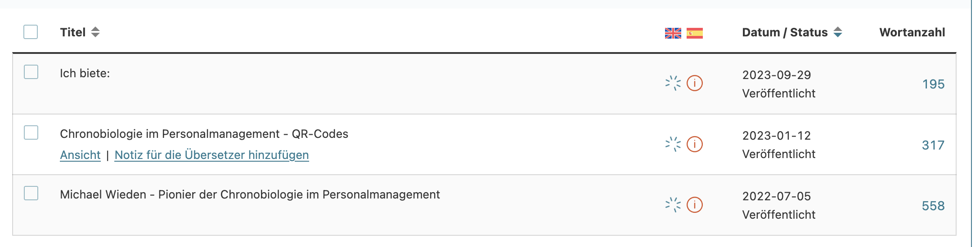Select the Chronobiologie QR-Codes row checkbox

31,132
